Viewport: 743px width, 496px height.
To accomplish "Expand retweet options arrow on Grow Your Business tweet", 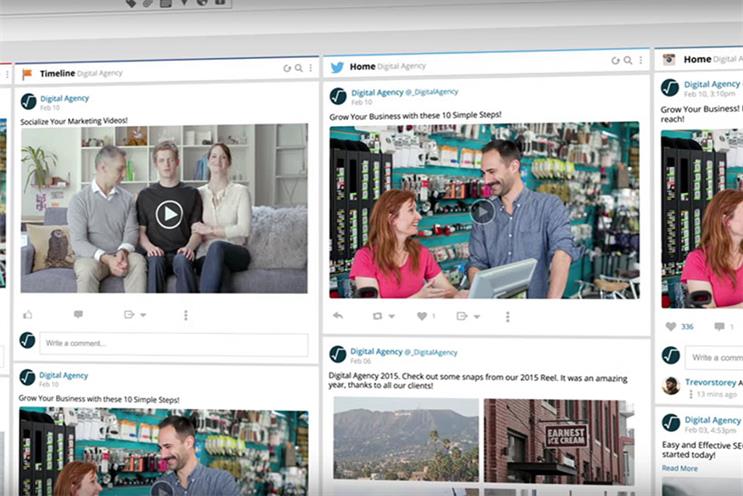I will (x=391, y=316).
